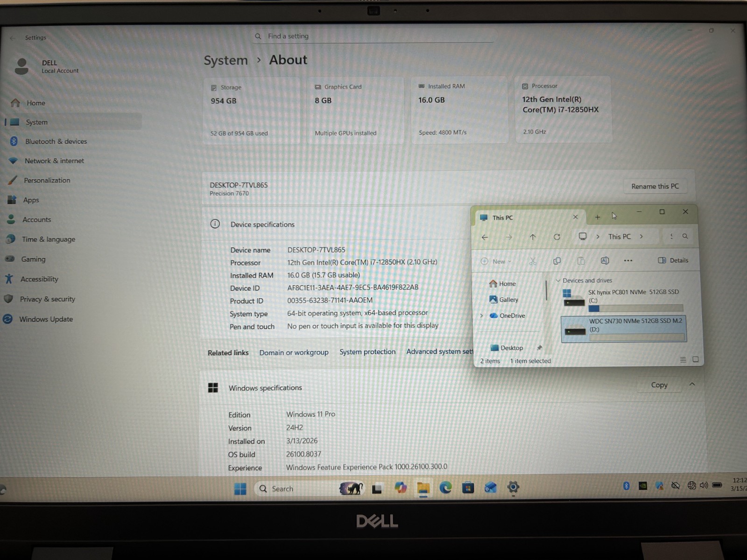
Task: Select the SK hynix PC801 (C:) drive
Action: point(624,300)
